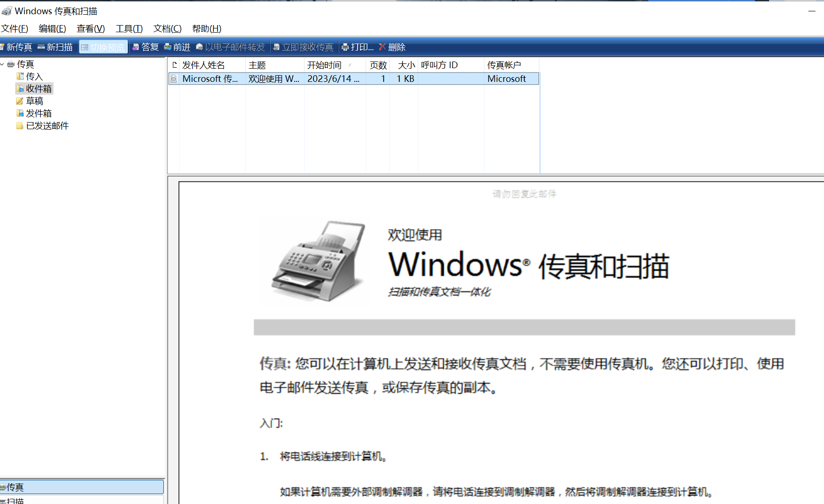824x504 pixels.
Task: Click Receive a Fax Now (立即接收传真)
Action: click(303, 47)
